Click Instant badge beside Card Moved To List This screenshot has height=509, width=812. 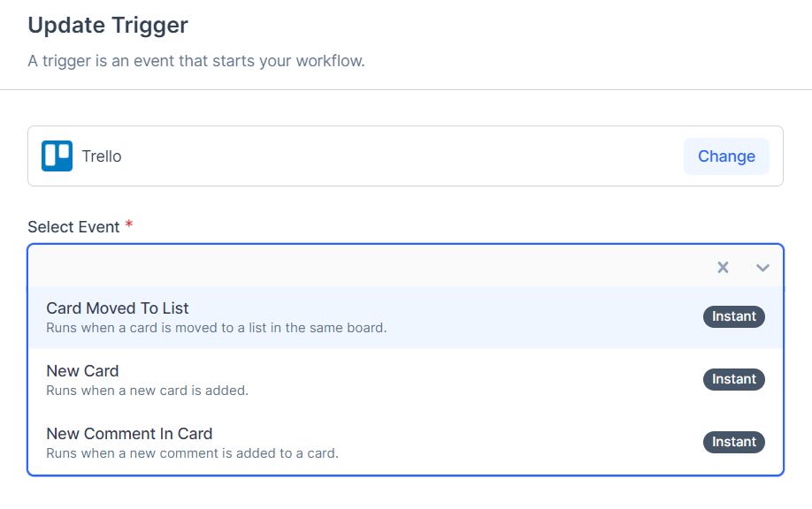click(733, 316)
